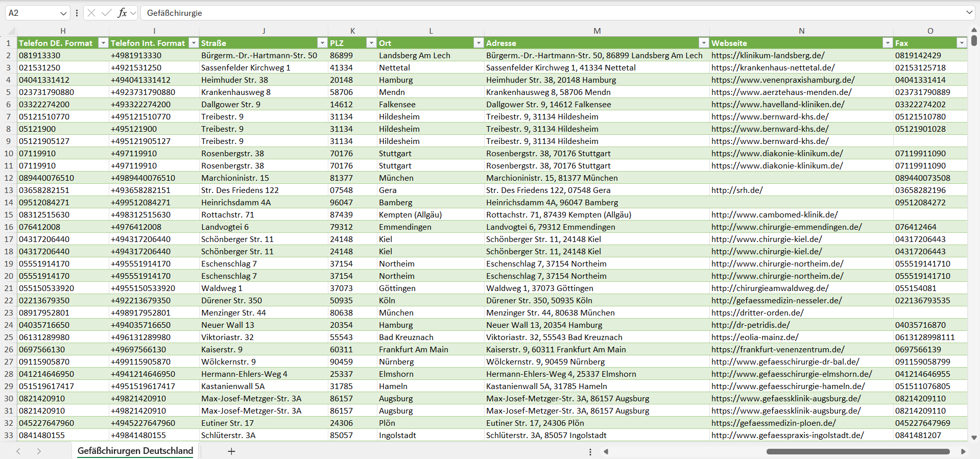Open the klinikum-landsberg.de website link
980x459 pixels.
(x=768, y=55)
